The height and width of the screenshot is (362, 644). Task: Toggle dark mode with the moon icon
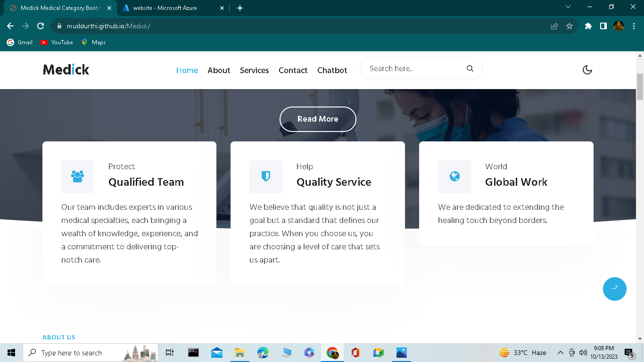(x=587, y=69)
